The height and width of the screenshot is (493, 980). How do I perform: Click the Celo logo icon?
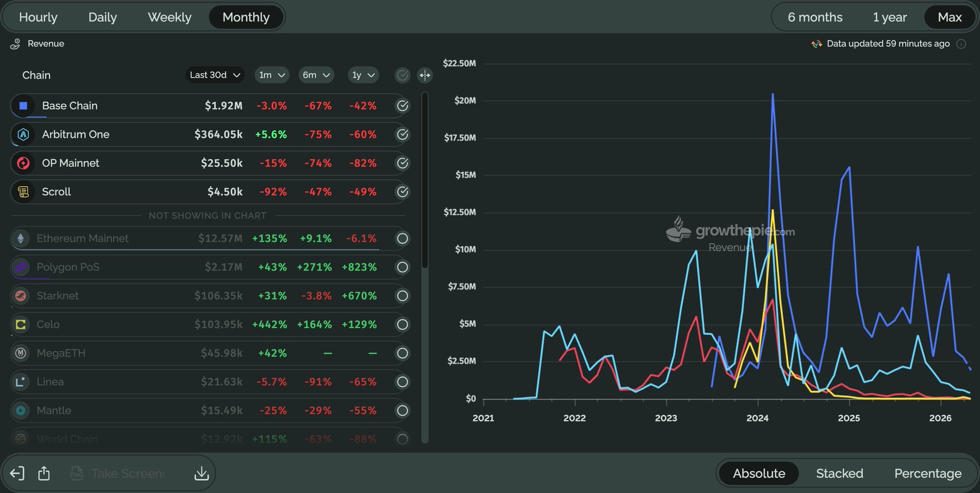click(21, 324)
